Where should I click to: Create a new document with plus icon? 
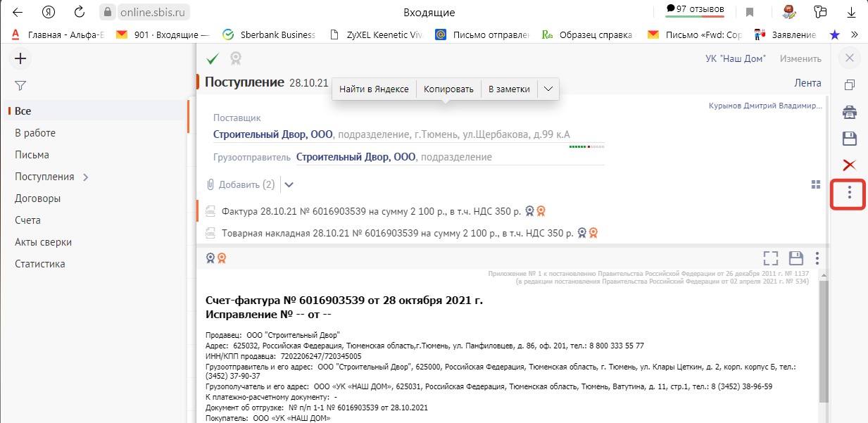[20, 59]
